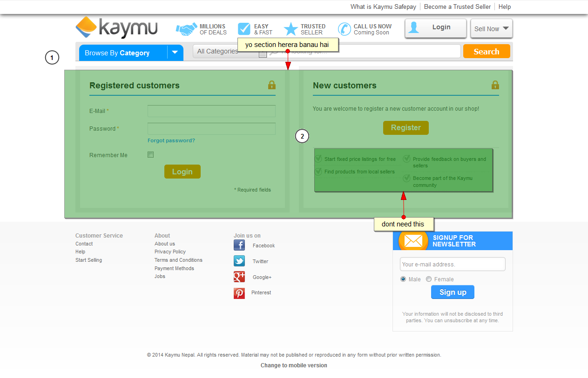Toggle the Remember Me checkbox
The image size is (588, 378).
click(150, 155)
